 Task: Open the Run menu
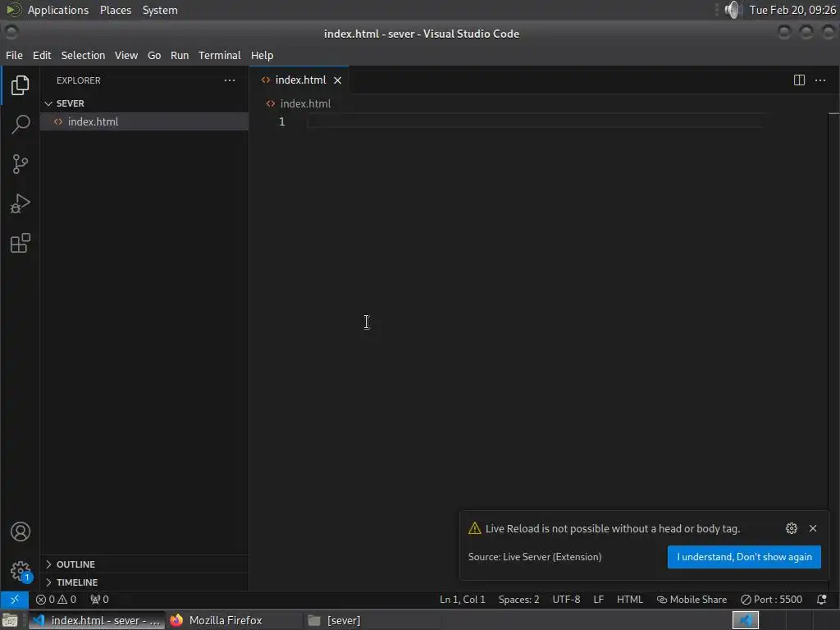[180, 55]
